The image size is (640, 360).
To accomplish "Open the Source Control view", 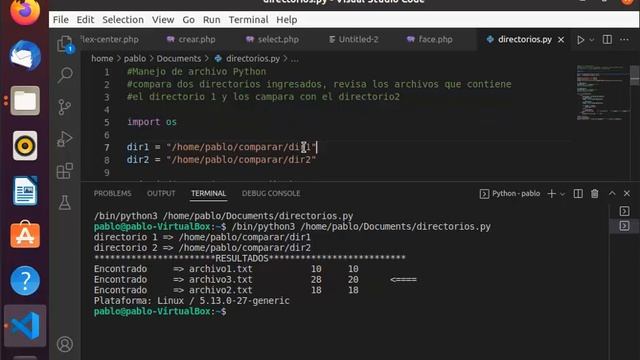I will pos(65,107).
